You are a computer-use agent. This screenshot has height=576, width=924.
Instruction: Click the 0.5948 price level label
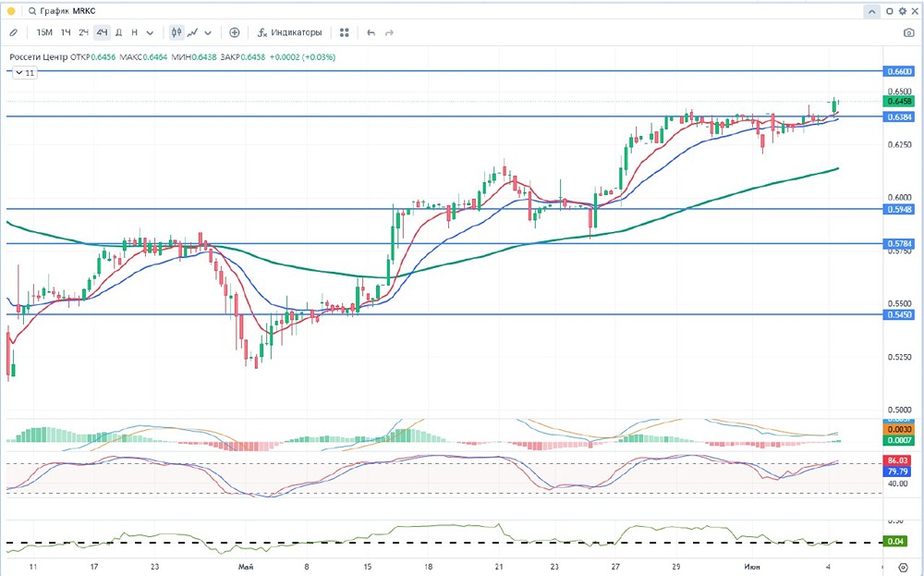[899, 209]
